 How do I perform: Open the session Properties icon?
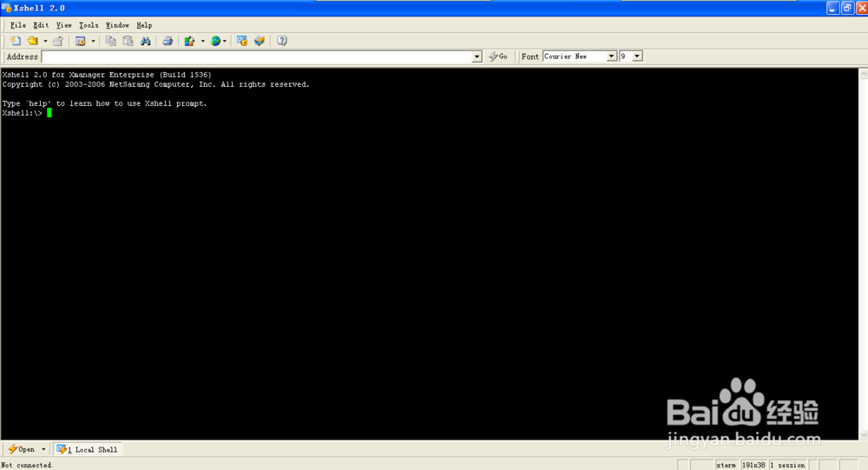[80, 41]
